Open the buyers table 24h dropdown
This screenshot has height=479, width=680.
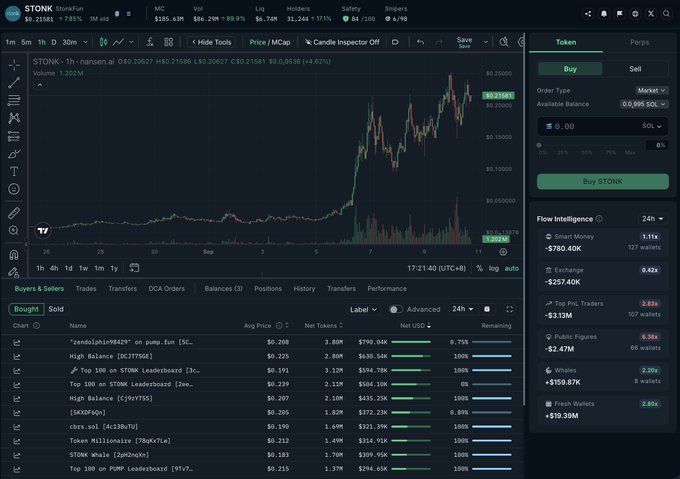[x=463, y=309]
